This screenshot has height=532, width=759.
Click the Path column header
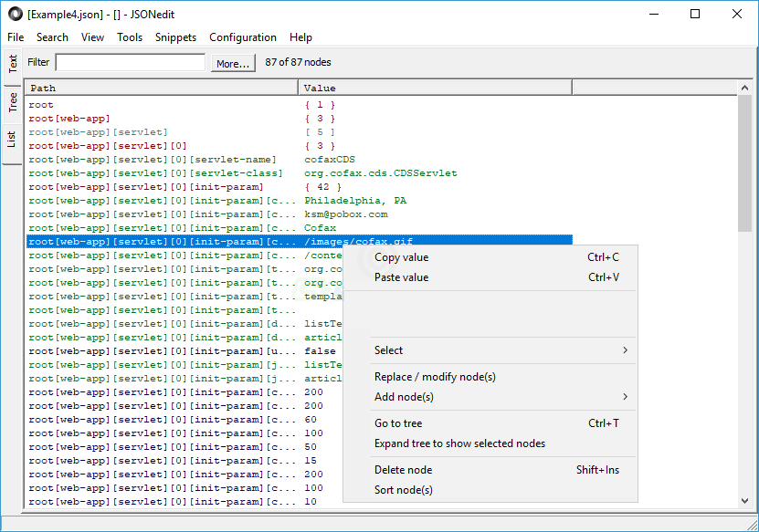163,88
